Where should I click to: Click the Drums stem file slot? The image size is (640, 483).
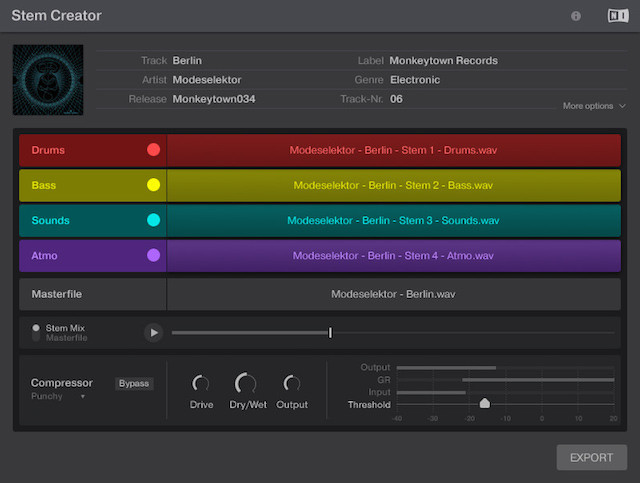[393, 150]
